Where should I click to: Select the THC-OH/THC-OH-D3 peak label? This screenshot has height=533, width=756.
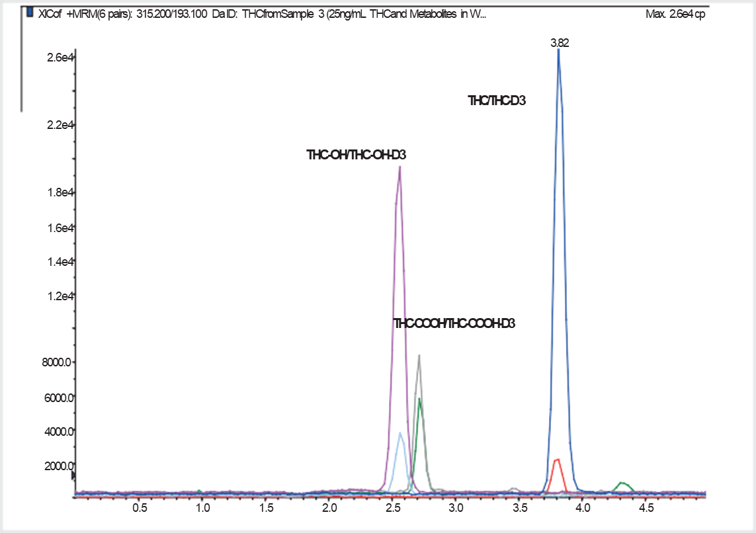coord(357,155)
